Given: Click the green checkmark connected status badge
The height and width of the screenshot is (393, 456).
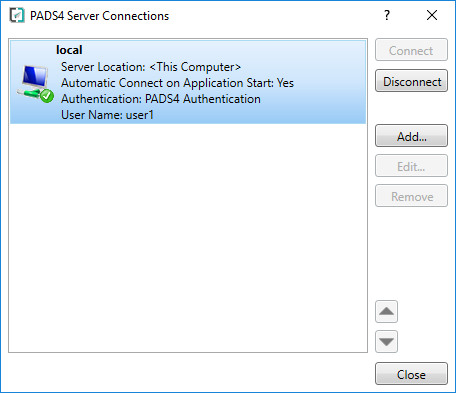Looking at the screenshot, I should (47, 96).
